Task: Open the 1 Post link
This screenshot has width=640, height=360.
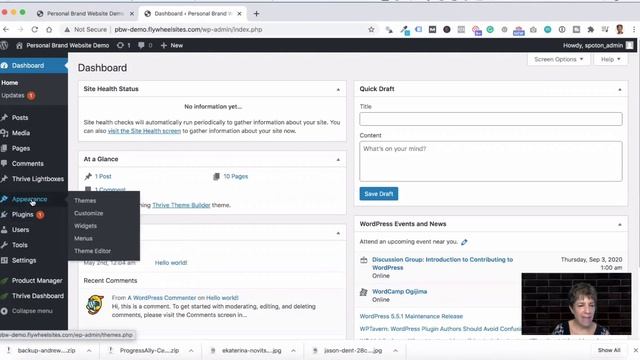Action: coord(103,176)
